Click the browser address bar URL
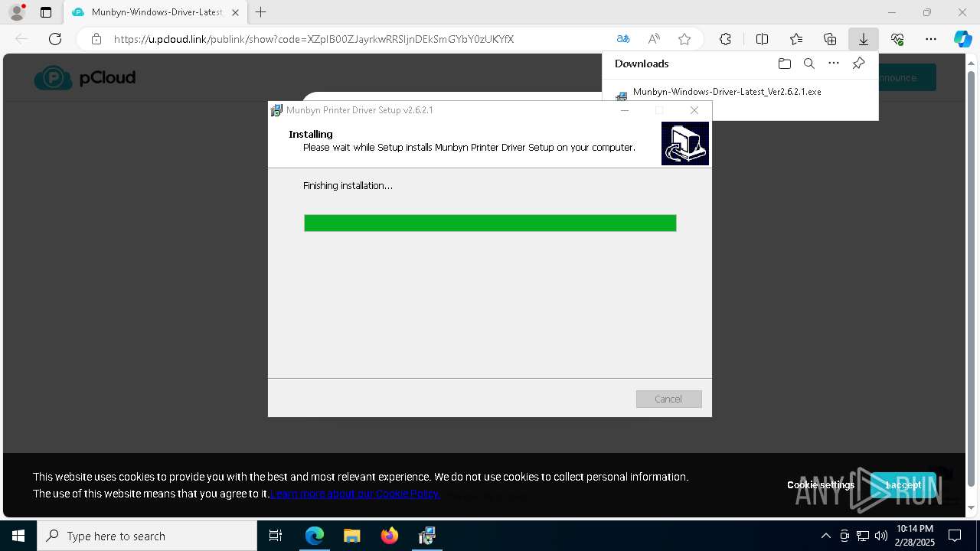This screenshot has width=980, height=551. point(314,39)
